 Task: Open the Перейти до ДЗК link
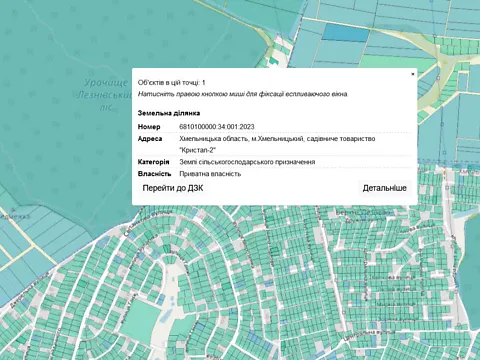click(173, 188)
